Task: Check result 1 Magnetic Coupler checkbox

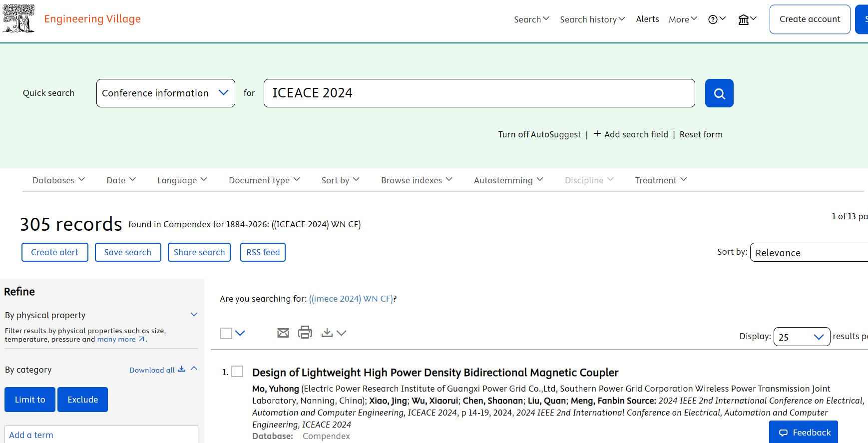Action: tap(237, 371)
